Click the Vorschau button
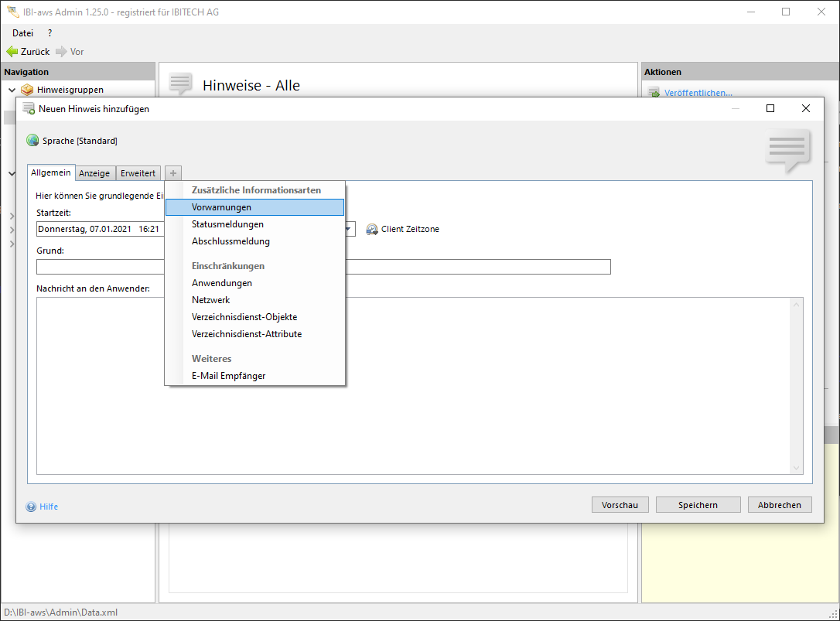Image resolution: width=840 pixels, height=621 pixels. click(620, 505)
